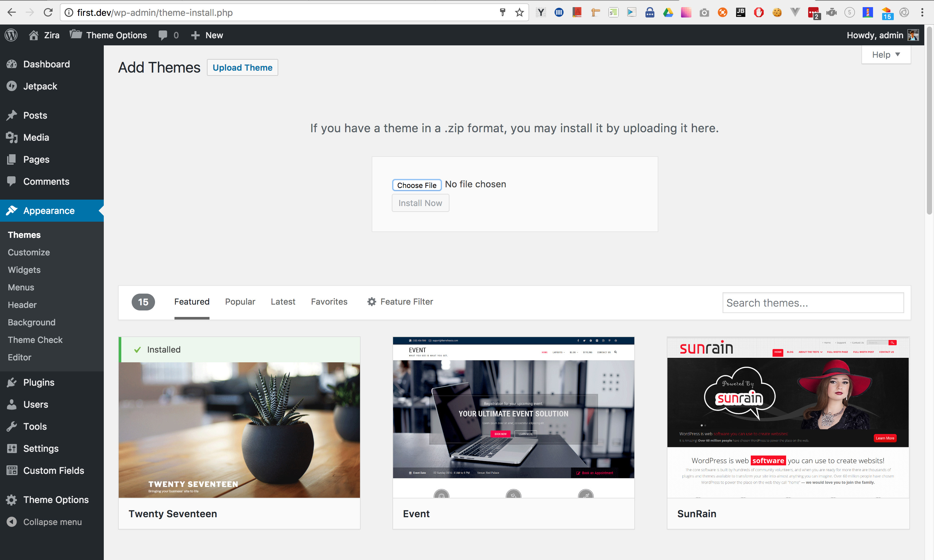Switch to the Featured tab

pos(192,301)
